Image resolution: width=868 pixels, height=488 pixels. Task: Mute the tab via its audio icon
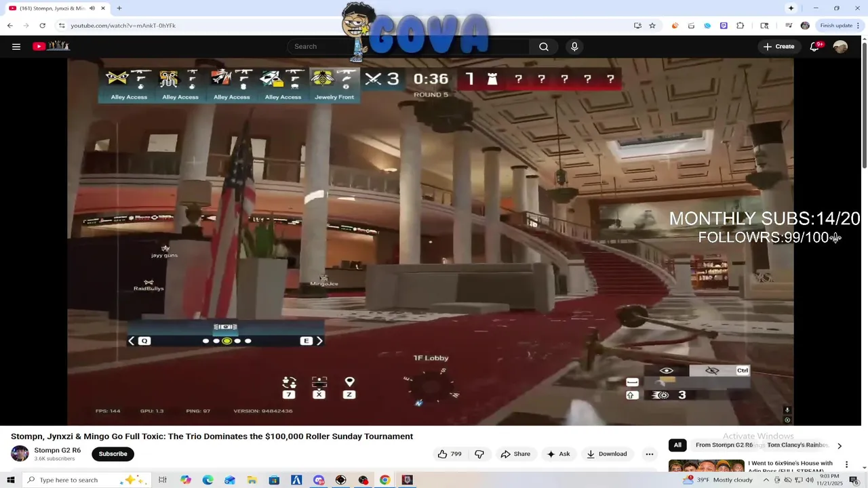coord(92,8)
